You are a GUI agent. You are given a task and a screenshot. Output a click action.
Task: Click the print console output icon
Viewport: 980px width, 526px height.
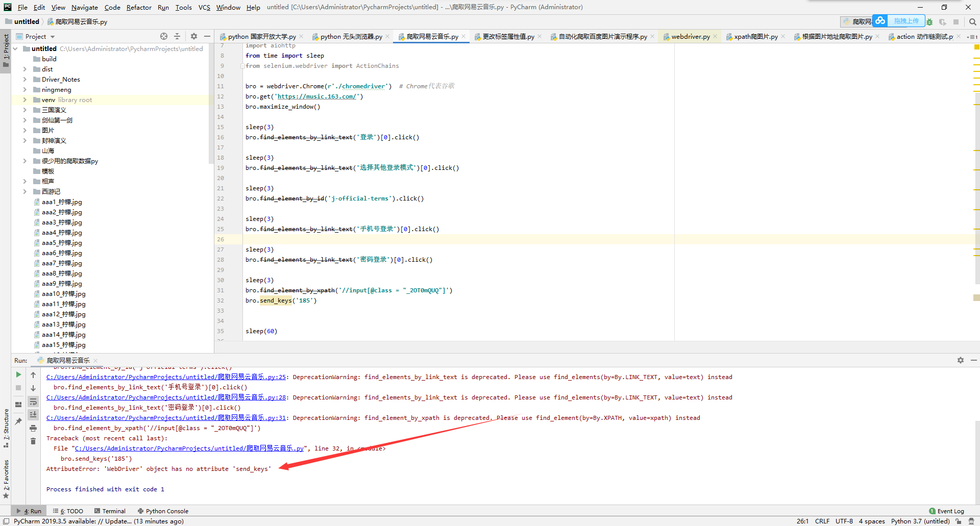pos(33,428)
